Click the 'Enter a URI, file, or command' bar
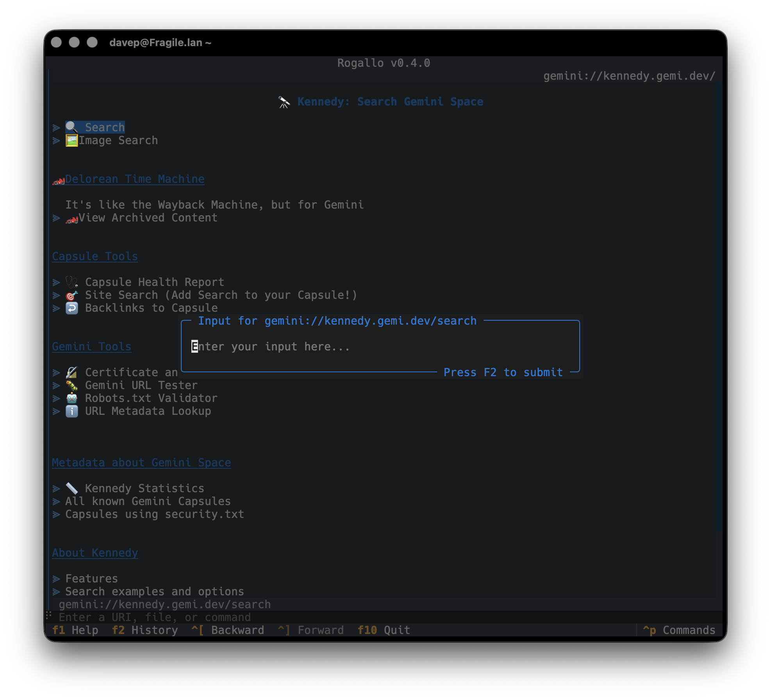The width and height of the screenshot is (771, 700). pos(387,617)
